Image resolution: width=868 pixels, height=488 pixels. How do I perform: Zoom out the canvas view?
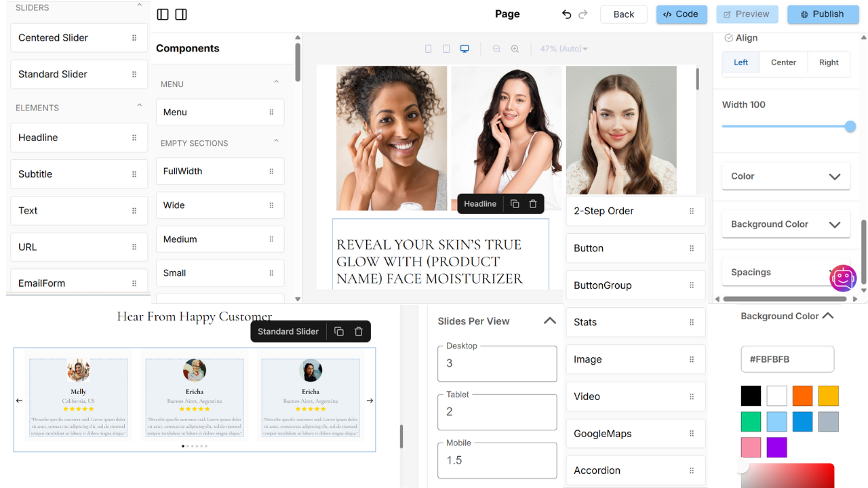(496, 48)
